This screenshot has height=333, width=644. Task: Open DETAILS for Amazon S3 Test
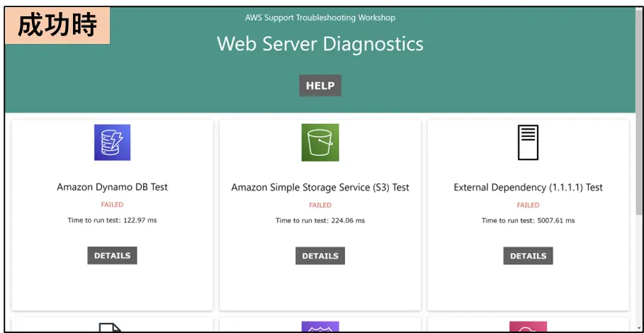tap(320, 256)
